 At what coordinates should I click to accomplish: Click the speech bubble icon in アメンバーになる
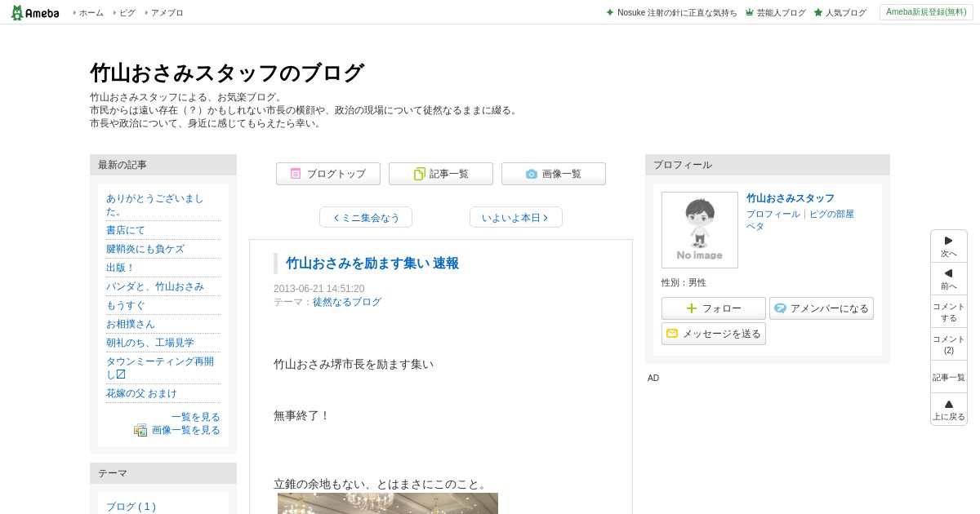point(780,308)
